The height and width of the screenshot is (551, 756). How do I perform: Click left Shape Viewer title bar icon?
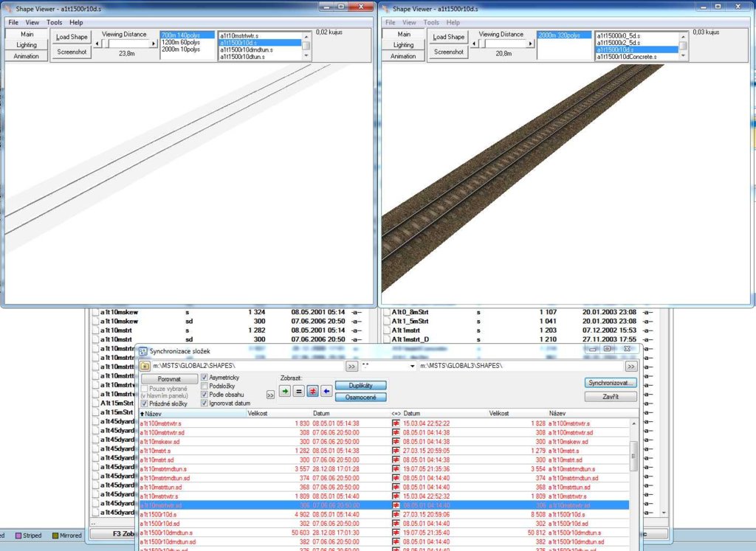(8, 9)
